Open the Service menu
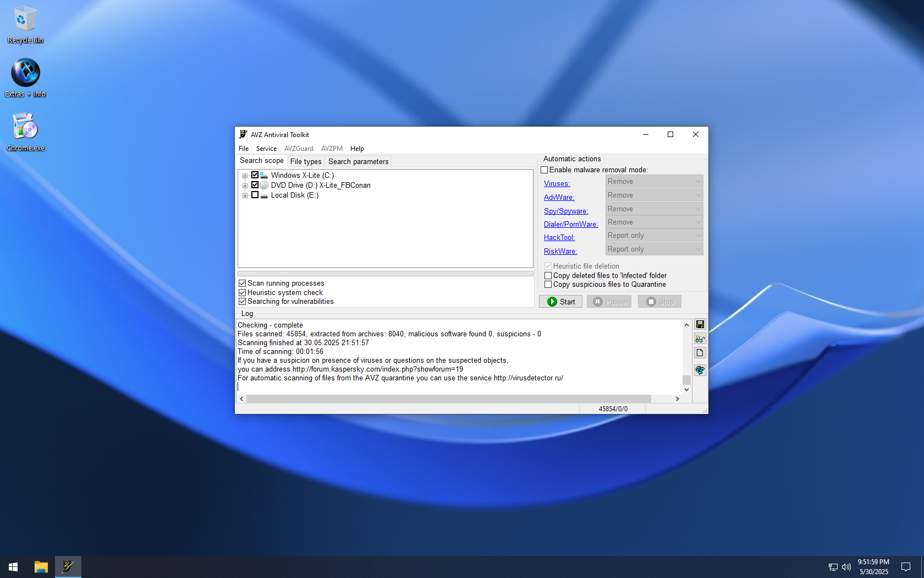This screenshot has width=924, height=578. click(266, 149)
